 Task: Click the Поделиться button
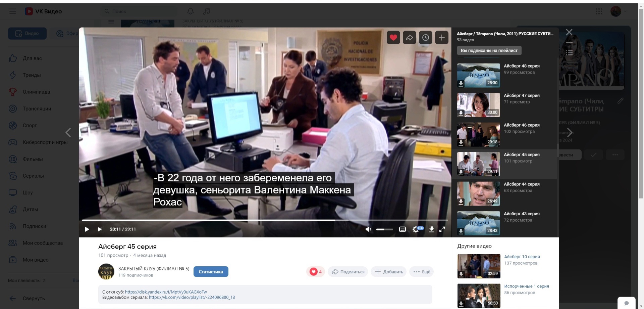point(348,272)
